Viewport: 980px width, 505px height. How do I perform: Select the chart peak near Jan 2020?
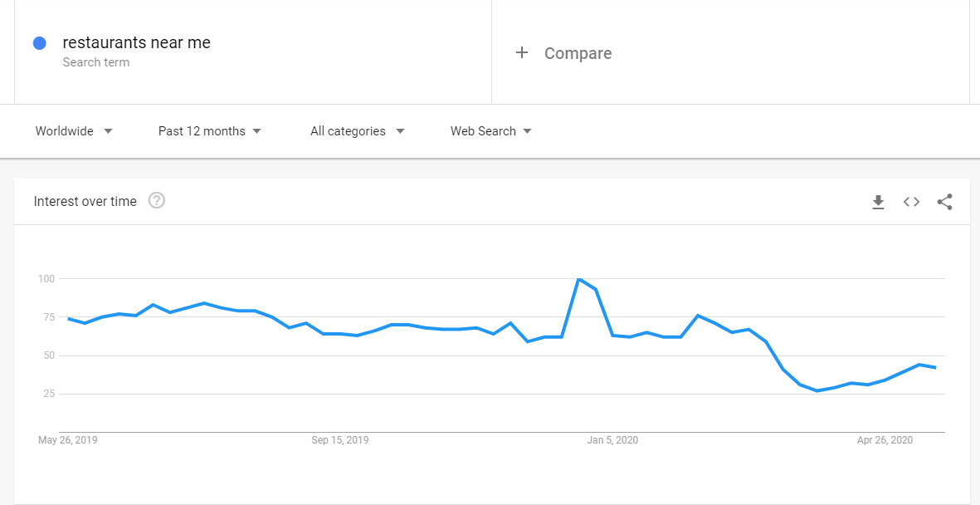click(x=579, y=278)
